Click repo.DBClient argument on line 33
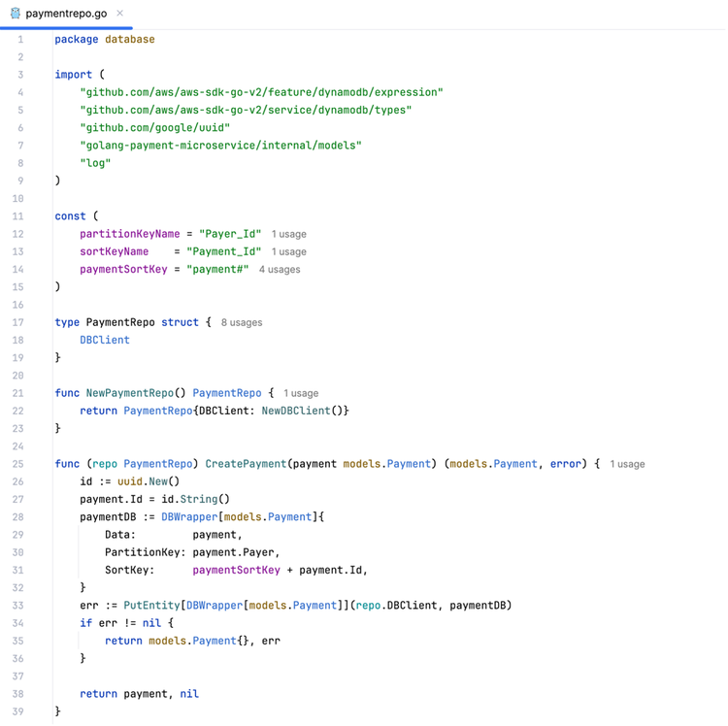728x726 pixels. (396, 606)
